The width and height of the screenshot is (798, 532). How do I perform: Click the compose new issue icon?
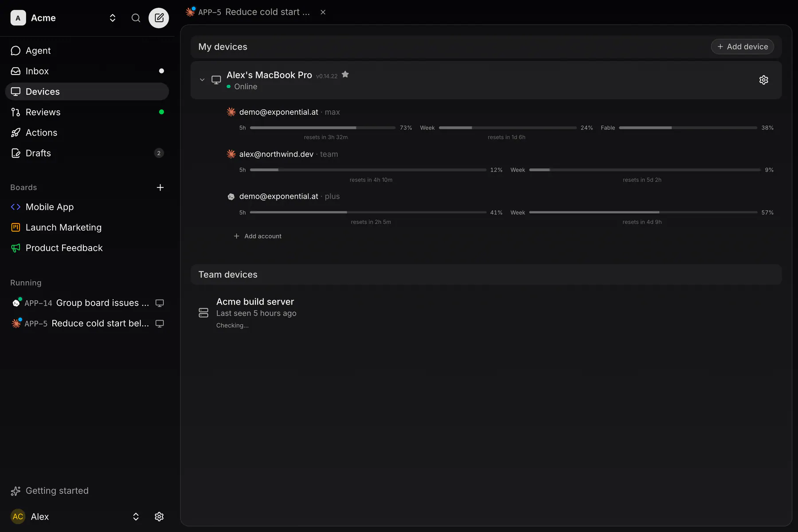click(159, 18)
